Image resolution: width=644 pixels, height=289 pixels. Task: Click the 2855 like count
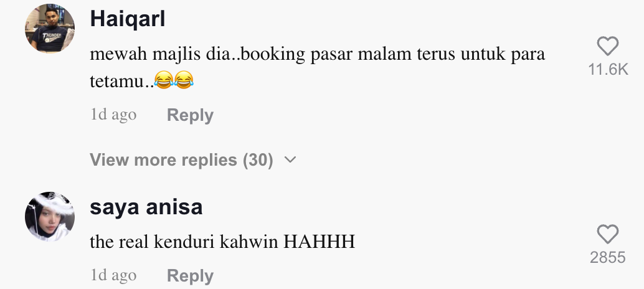tap(608, 257)
